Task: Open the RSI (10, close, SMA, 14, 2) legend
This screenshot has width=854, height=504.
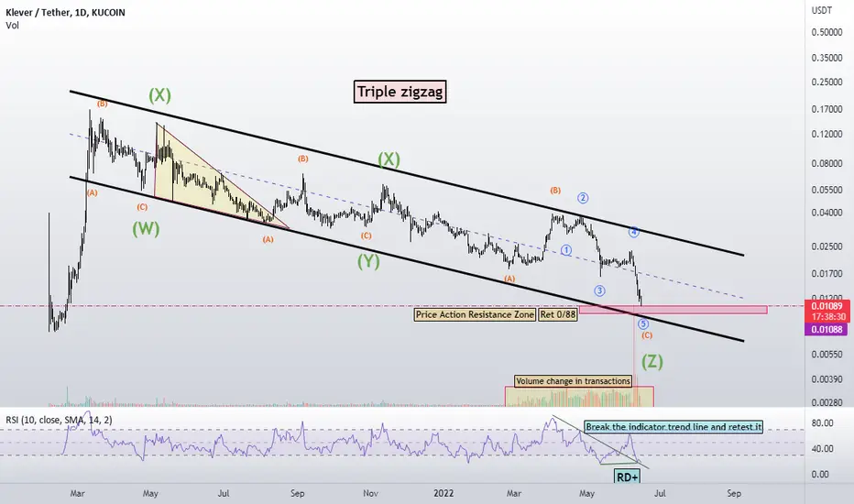Action: click(x=59, y=420)
